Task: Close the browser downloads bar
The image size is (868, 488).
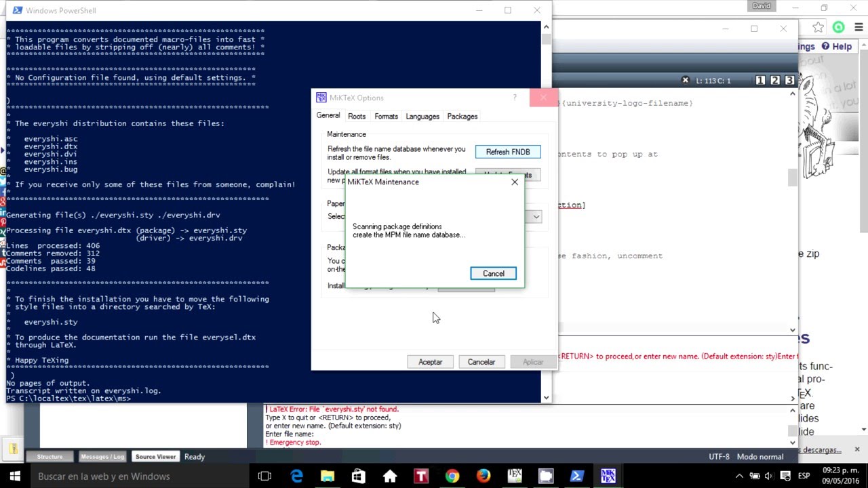Action: click(x=857, y=449)
